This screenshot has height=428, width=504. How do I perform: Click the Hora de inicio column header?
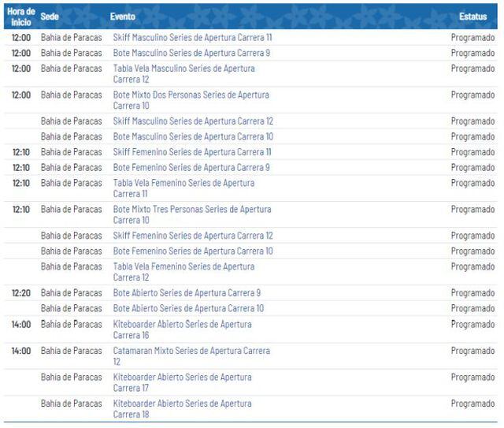20,16
